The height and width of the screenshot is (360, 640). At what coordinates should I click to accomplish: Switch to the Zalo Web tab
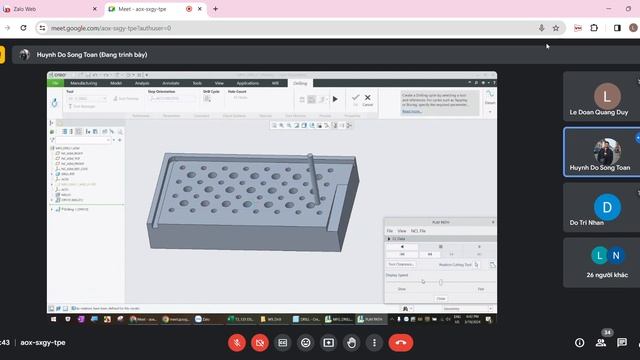coord(49,9)
